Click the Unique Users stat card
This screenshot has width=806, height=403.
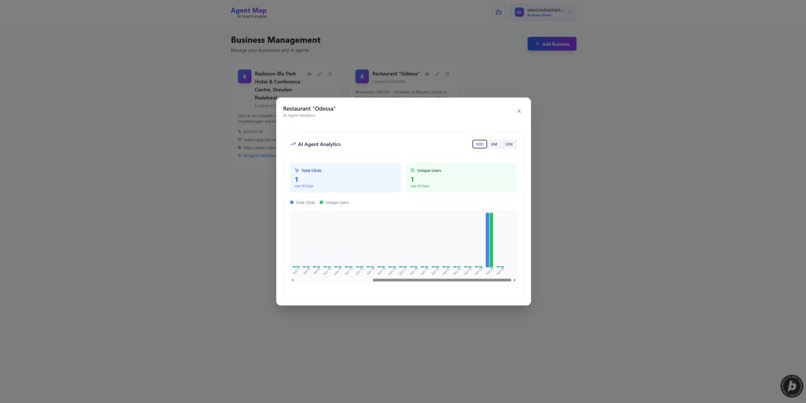click(x=462, y=178)
